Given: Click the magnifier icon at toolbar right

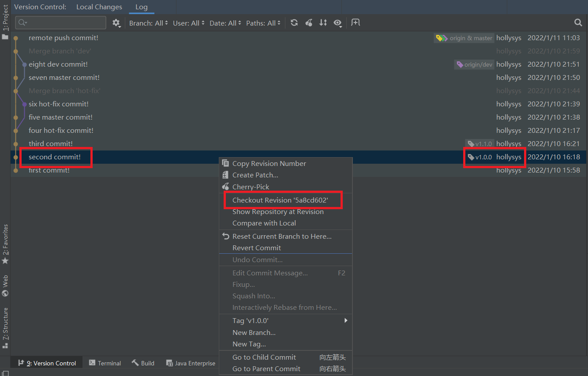Looking at the screenshot, I should pos(578,23).
